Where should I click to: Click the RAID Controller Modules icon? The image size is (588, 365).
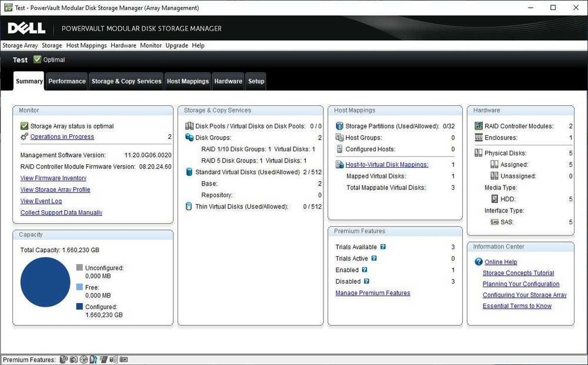[x=479, y=126]
